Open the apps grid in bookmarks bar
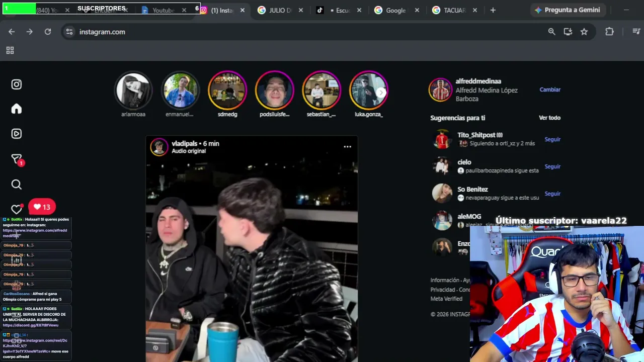 (10, 50)
